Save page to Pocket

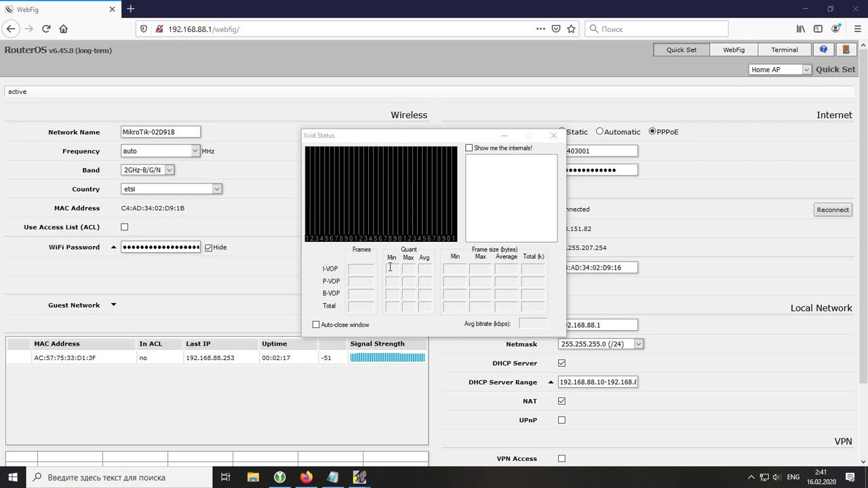(556, 29)
